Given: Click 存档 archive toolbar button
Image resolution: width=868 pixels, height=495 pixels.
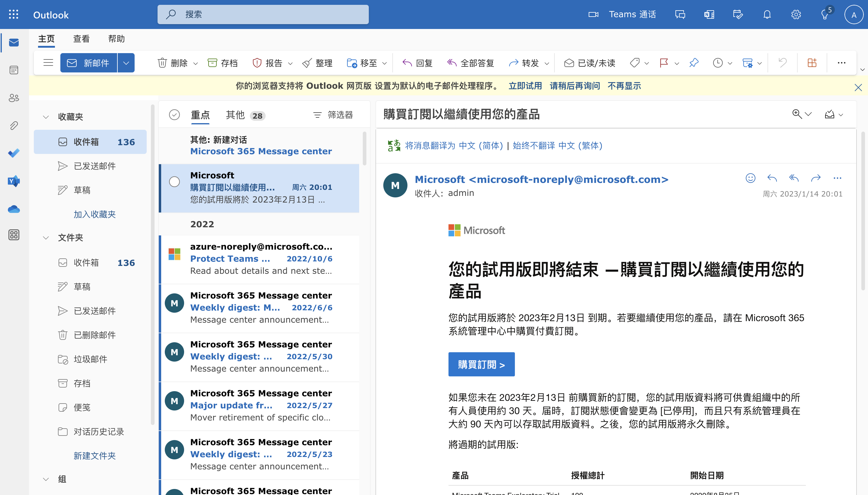Looking at the screenshot, I should [222, 63].
